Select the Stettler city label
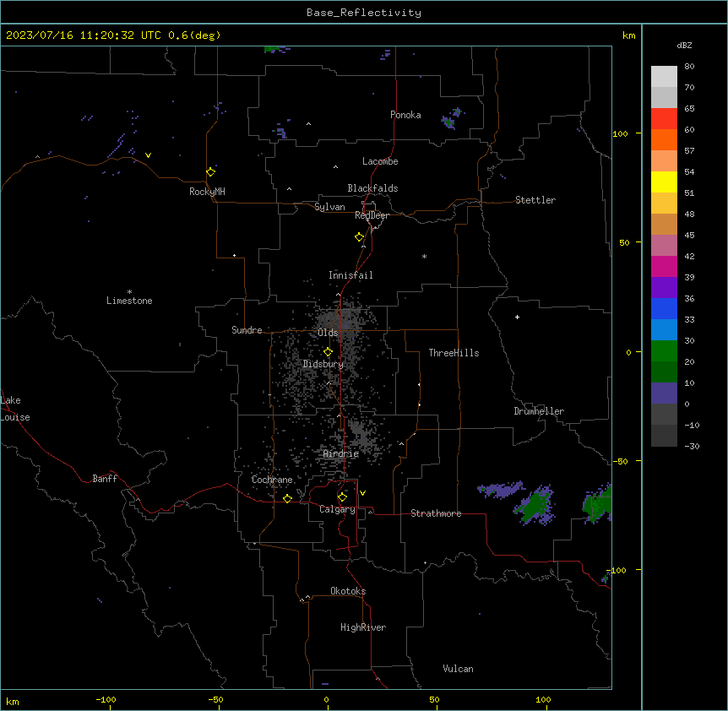This screenshot has height=711, width=728. (x=535, y=200)
